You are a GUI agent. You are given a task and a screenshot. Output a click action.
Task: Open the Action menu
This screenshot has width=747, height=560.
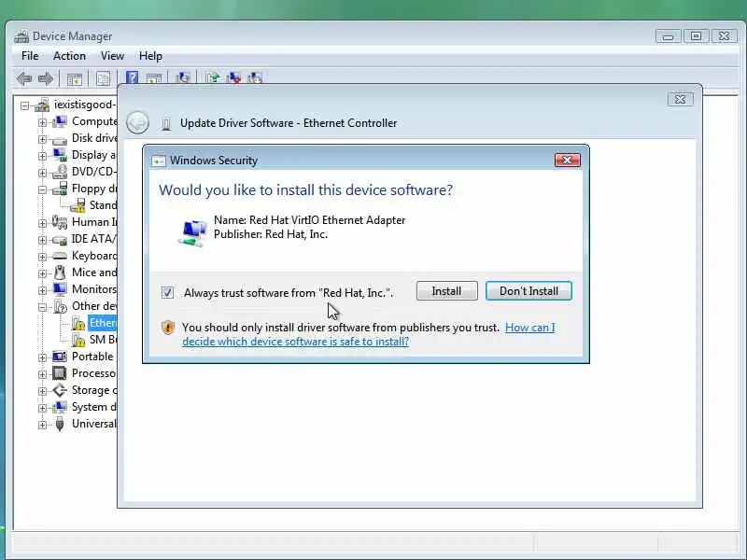click(69, 56)
